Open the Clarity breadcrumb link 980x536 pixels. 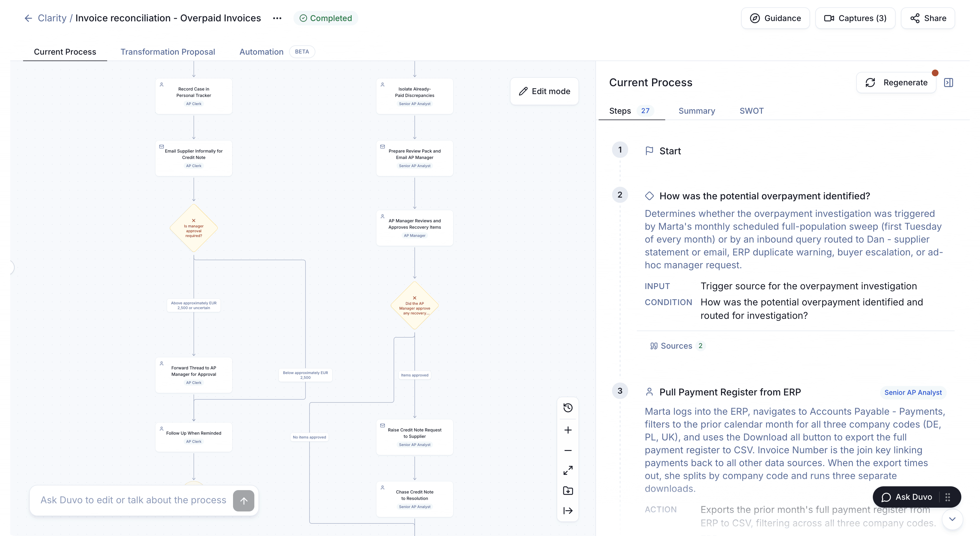tap(52, 18)
